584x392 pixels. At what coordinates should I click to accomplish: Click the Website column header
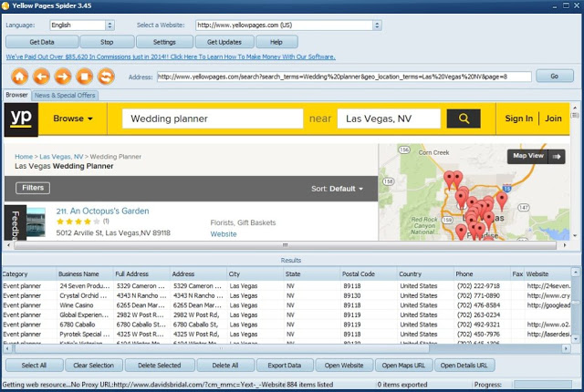(x=547, y=274)
